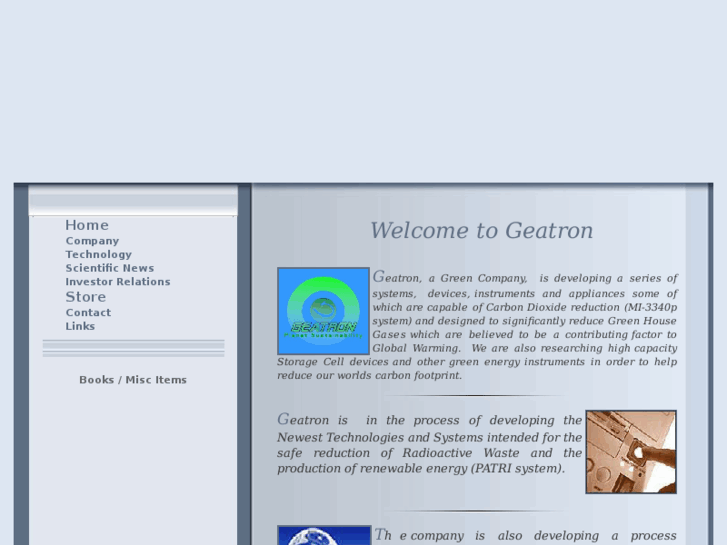This screenshot has height=545, width=727.
Task: Click the Earth globe image
Action: coord(324,535)
